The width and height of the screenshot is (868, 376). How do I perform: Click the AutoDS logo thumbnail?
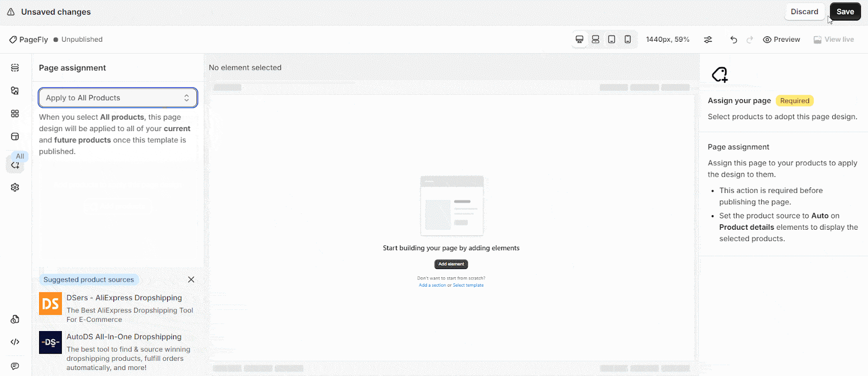pyautogui.click(x=50, y=342)
